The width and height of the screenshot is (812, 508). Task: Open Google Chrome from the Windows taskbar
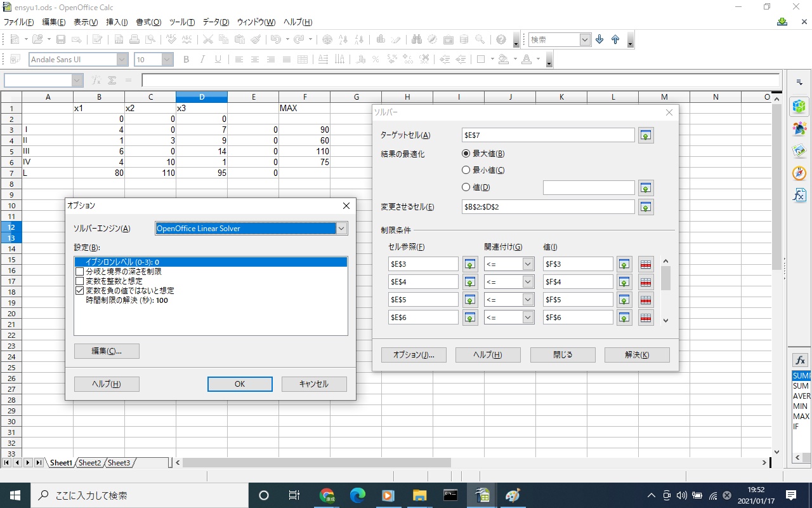327,495
